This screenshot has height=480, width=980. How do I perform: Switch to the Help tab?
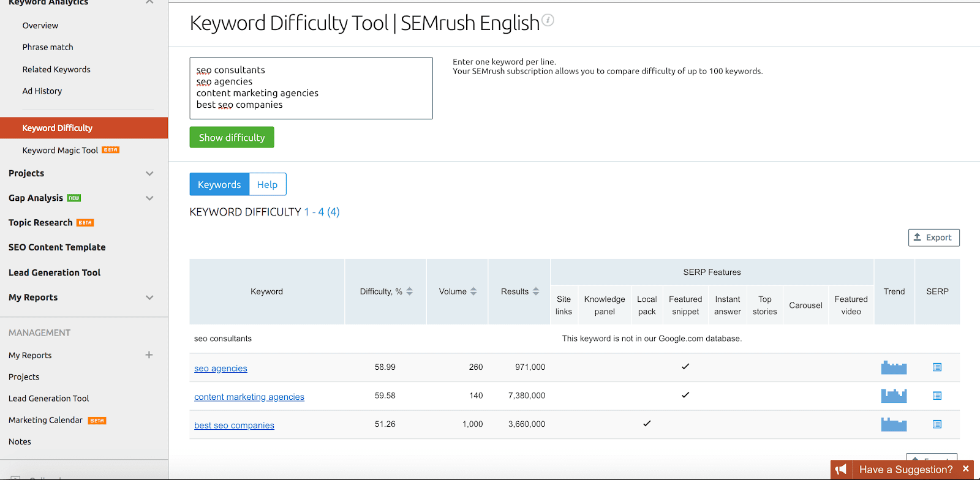tap(267, 184)
